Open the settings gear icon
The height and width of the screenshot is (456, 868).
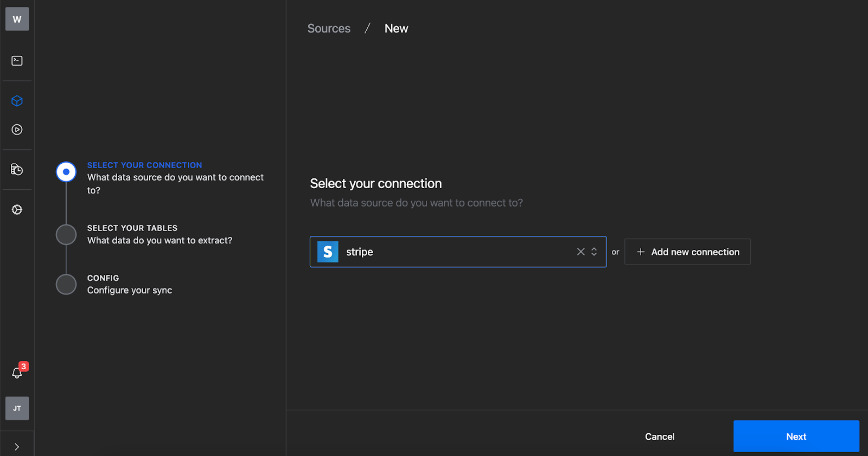tap(17, 210)
